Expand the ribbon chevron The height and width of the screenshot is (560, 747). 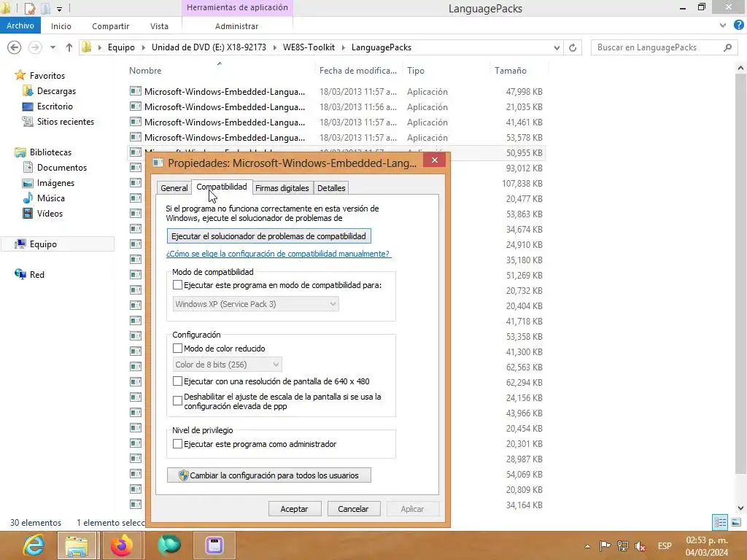(723, 26)
